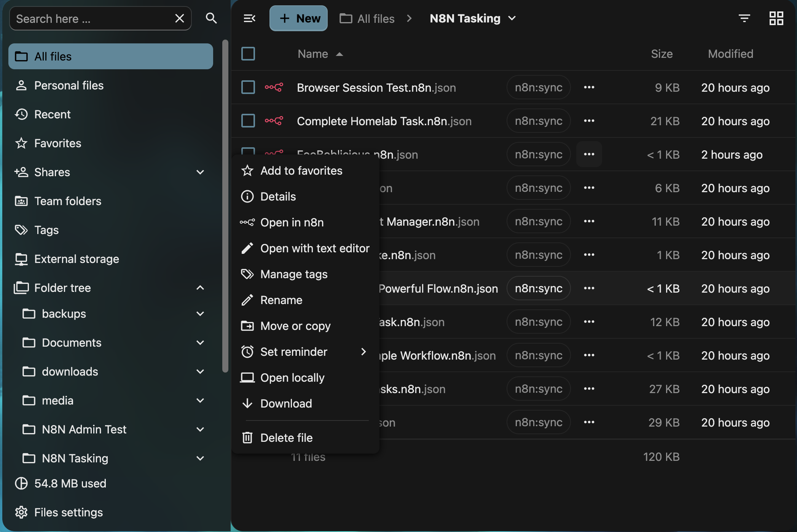Image resolution: width=797 pixels, height=532 pixels.
Task: Choose Open with text editor
Action: click(305, 248)
